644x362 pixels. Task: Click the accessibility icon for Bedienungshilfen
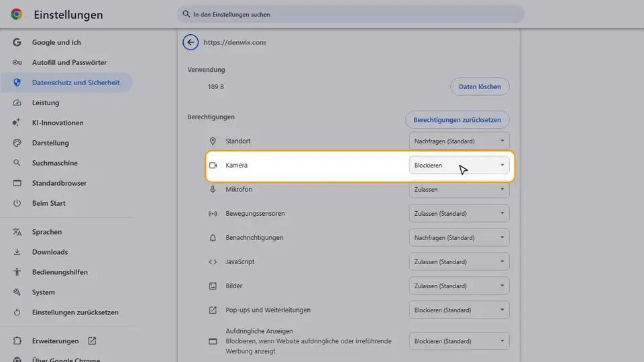point(17,272)
